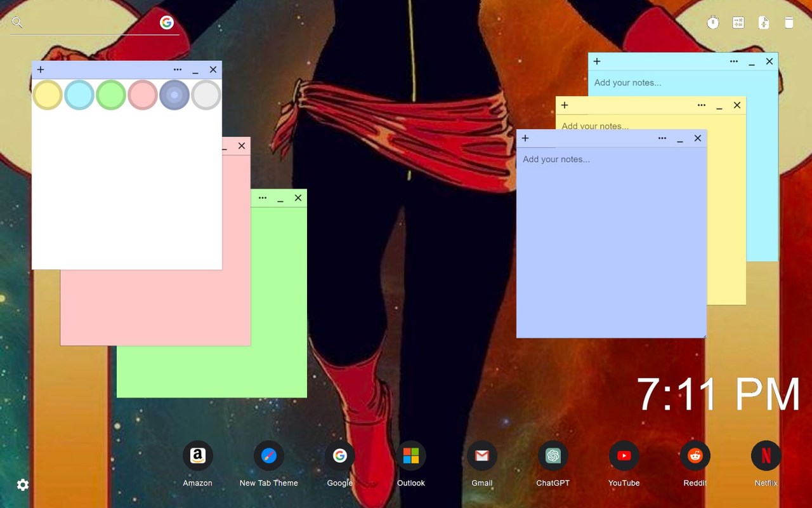Image resolution: width=812 pixels, height=508 pixels.
Task: Open the empty blue note's three-dot menu
Action: click(662, 138)
